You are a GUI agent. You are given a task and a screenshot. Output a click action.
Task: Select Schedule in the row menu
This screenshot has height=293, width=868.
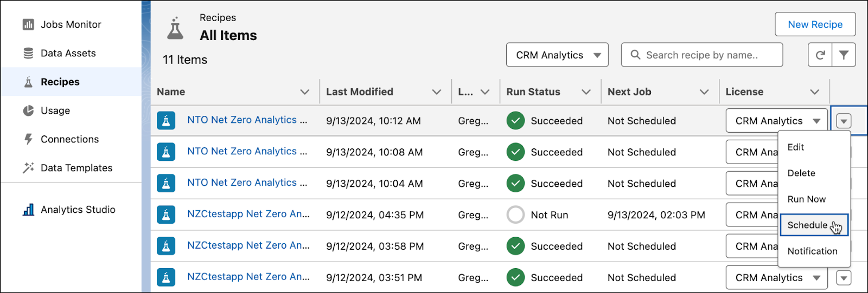pyautogui.click(x=814, y=225)
